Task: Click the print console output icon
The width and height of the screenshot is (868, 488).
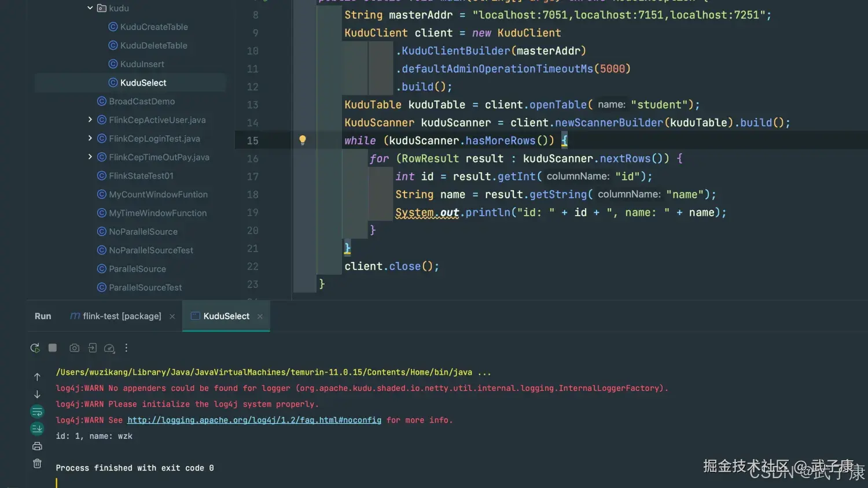Action: click(x=37, y=446)
